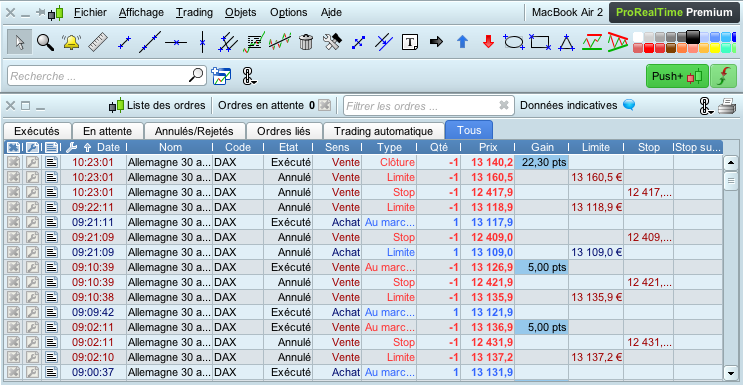Click the price 13 117,9 cell
Viewport: 743px width, 385px height.
488,222
